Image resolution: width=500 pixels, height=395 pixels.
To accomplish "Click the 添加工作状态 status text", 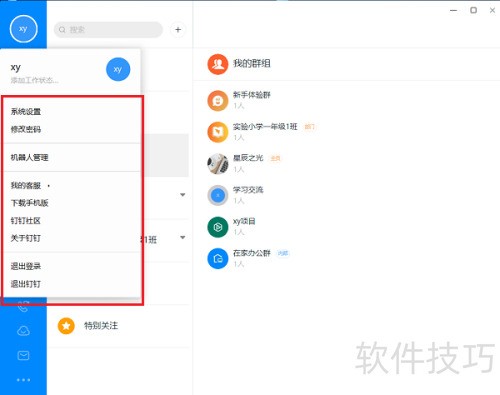I will [x=34, y=80].
